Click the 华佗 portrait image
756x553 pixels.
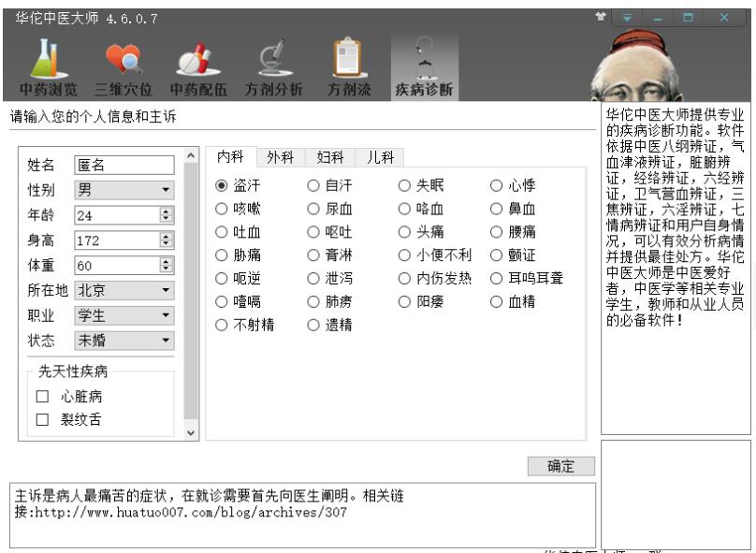[637, 65]
